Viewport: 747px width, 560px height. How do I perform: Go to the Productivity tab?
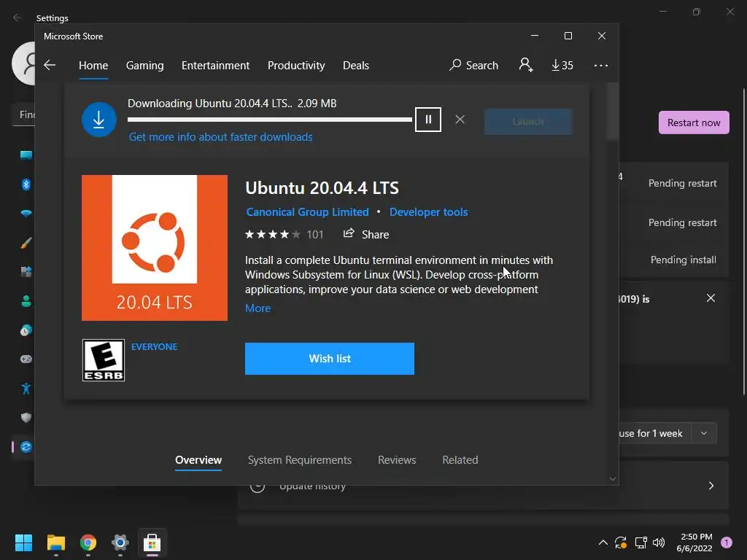pos(296,65)
